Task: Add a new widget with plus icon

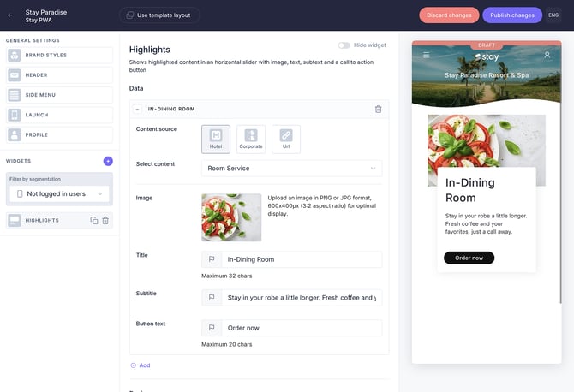Action: click(x=108, y=161)
